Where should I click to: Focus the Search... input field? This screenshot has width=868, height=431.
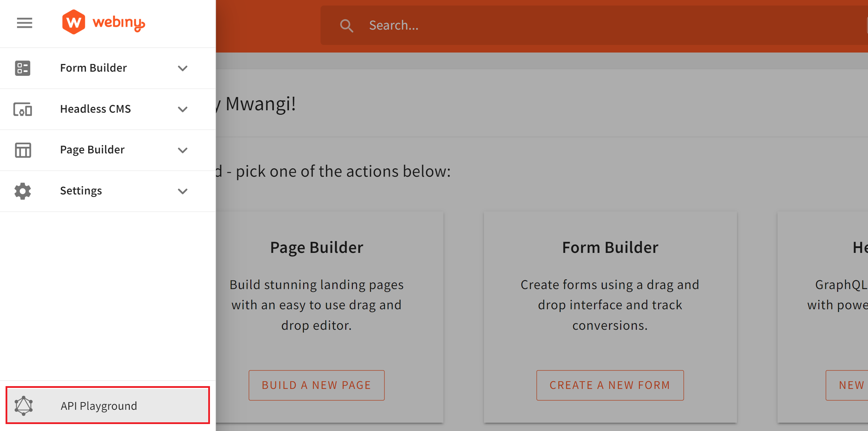point(594,25)
